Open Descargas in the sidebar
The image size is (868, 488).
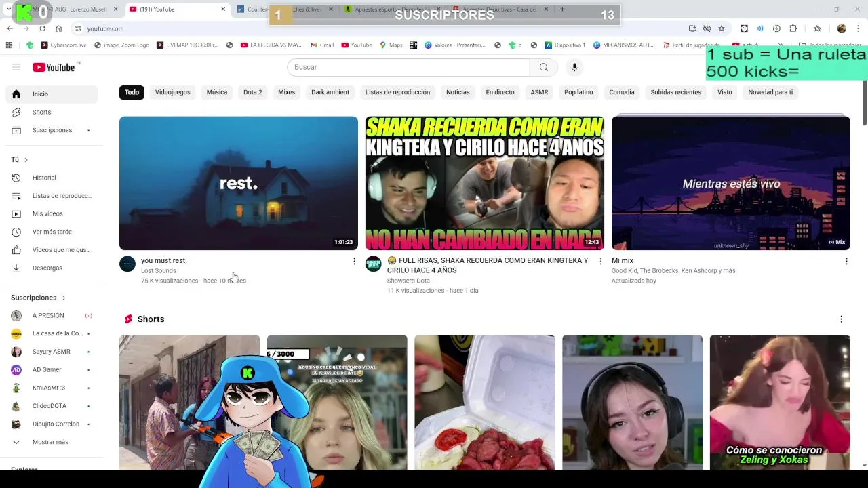point(52,268)
